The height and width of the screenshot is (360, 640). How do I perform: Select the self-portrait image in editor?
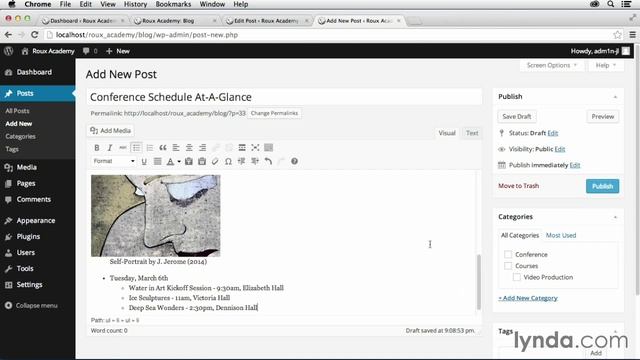(156, 216)
